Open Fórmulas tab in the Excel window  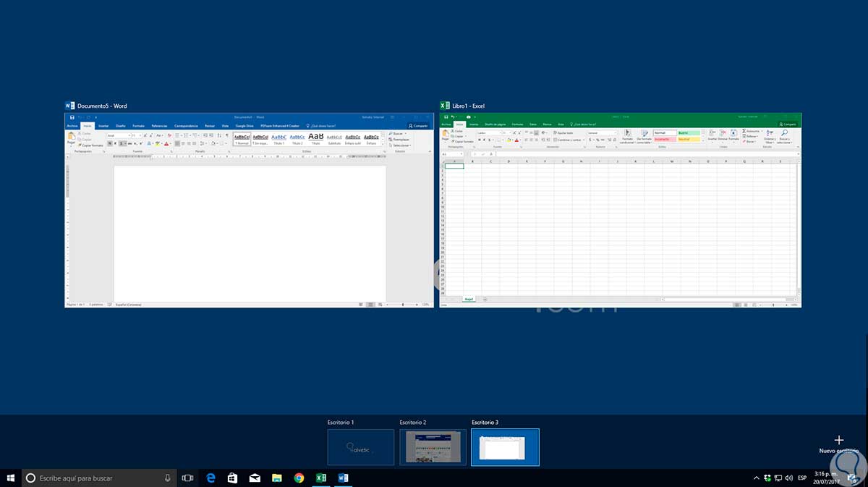(517, 124)
